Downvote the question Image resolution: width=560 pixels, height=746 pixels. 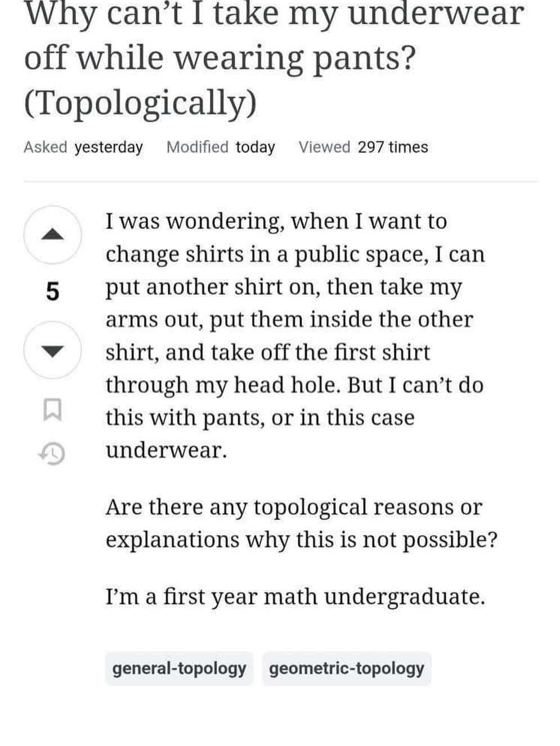(x=52, y=350)
